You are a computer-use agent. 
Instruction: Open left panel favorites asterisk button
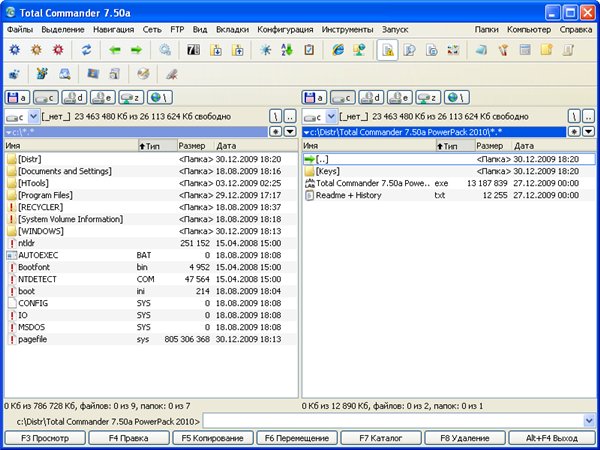[x=276, y=132]
